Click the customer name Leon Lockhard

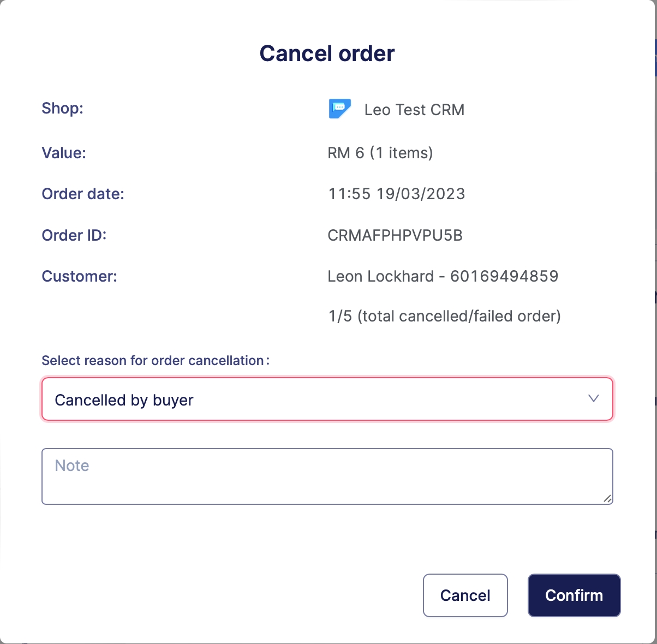coord(380,276)
